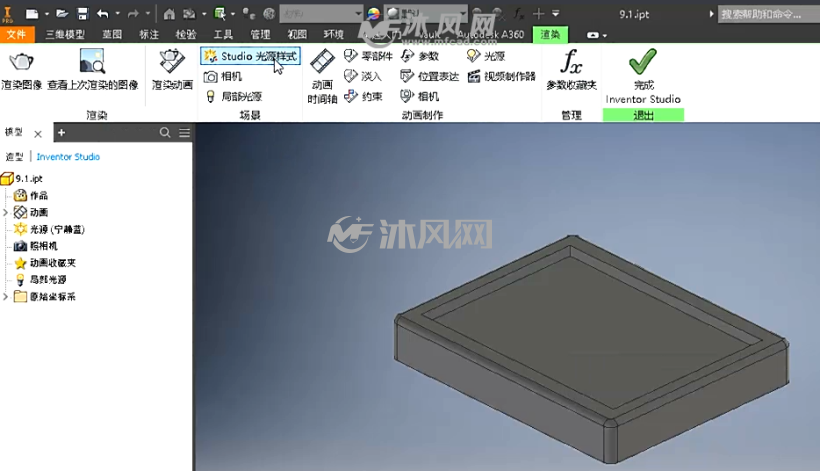Select 9.1.ipt root node in tree
The width and height of the screenshot is (820, 471).
pyautogui.click(x=22, y=179)
